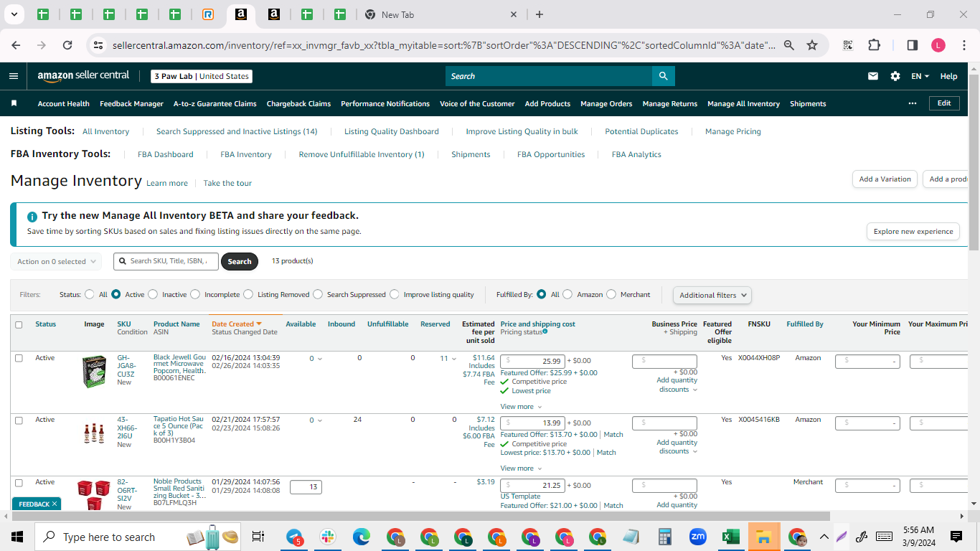Choose Fulfilled By 'Amazon' radio button
The height and width of the screenshot is (551, 980).
tap(567, 294)
